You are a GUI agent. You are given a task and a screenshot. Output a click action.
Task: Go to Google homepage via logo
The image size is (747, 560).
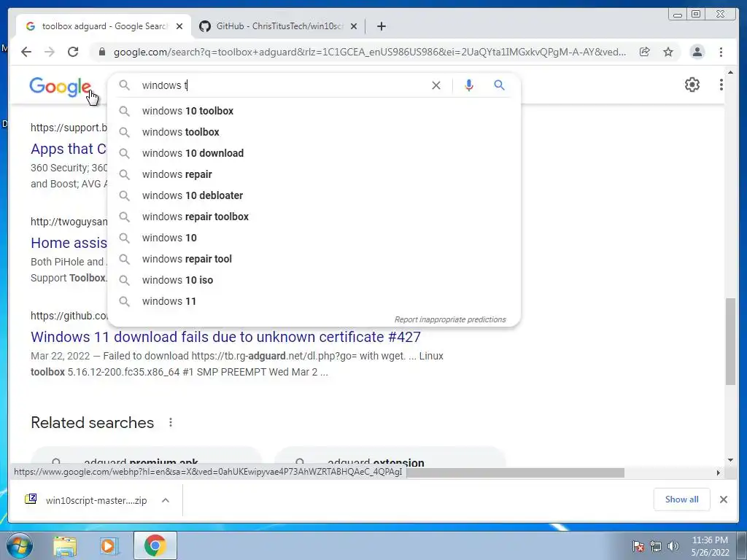point(60,87)
